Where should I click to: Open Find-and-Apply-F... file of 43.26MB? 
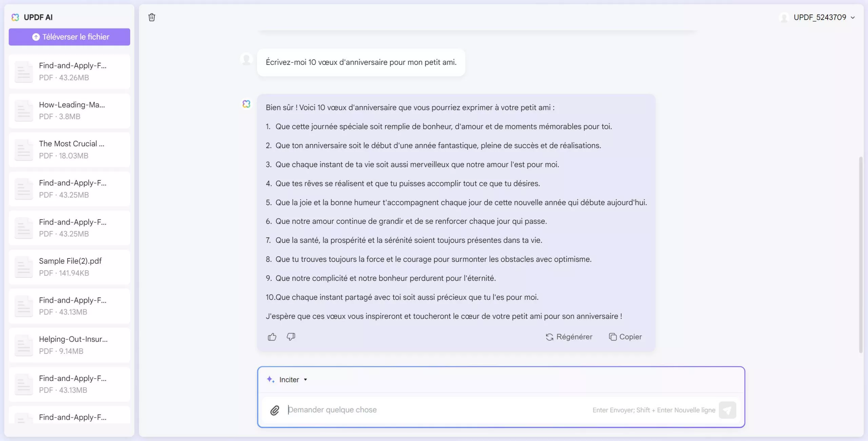click(x=70, y=72)
